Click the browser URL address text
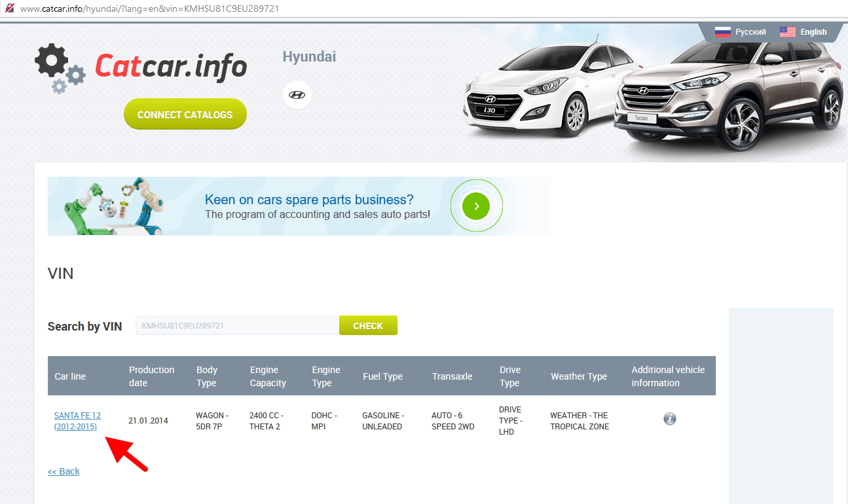This screenshot has width=848, height=504. (x=149, y=9)
